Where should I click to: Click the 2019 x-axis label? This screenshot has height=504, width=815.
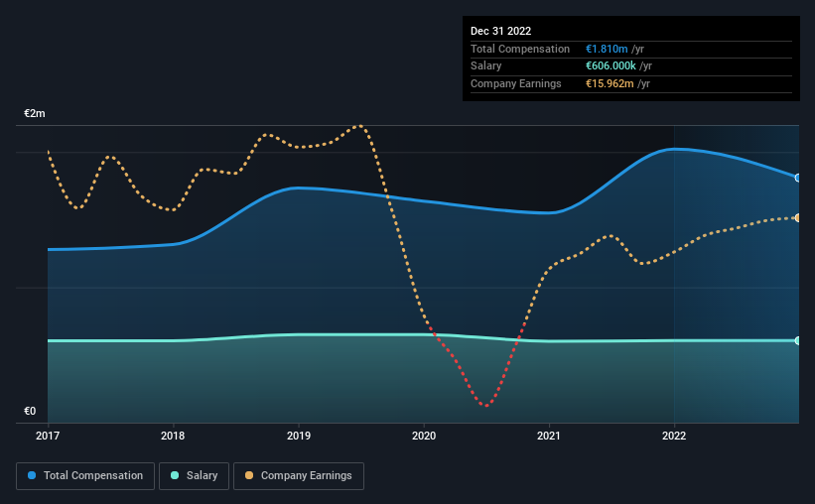pos(299,436)
